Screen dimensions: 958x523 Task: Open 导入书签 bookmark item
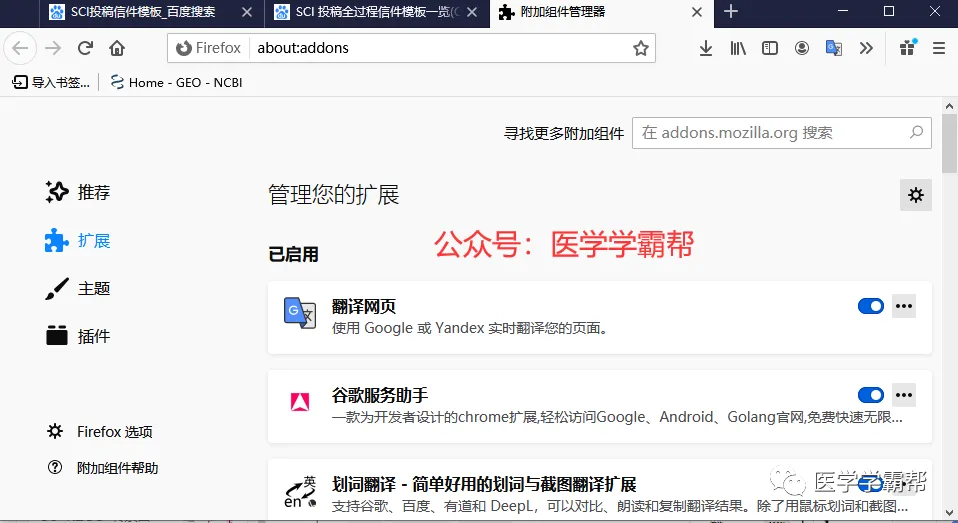pyautogui.click(x=51, y=82)
